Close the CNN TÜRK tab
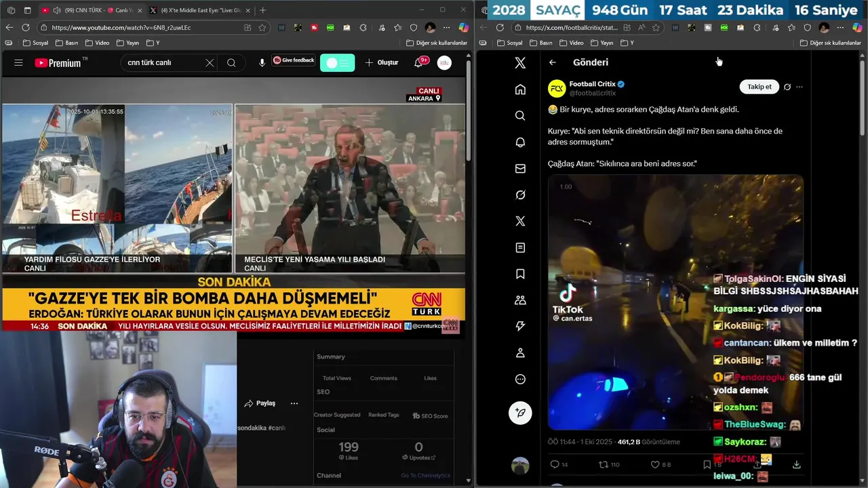This screenshot has height=488, width=868. (139, 10)
